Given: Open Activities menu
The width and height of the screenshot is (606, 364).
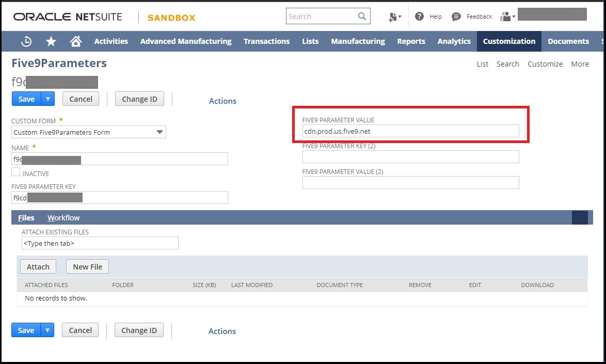Looking at the screenshot, I should coord(111,41).
